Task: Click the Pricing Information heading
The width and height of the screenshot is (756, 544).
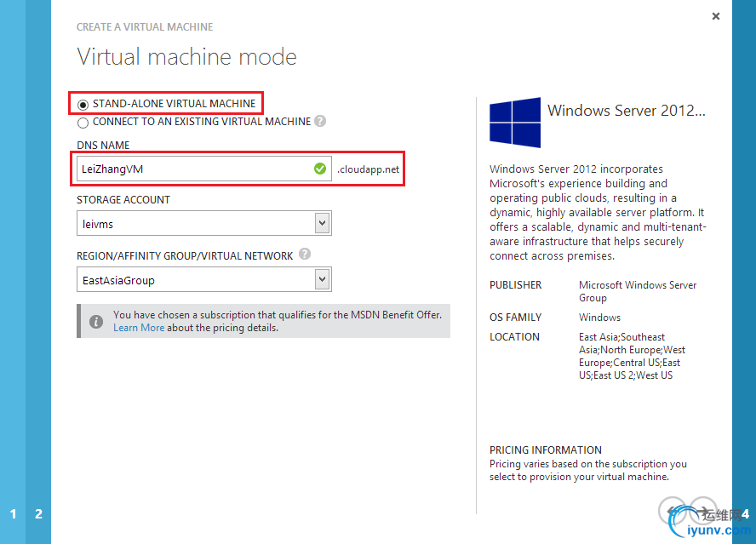Action: 546,450
